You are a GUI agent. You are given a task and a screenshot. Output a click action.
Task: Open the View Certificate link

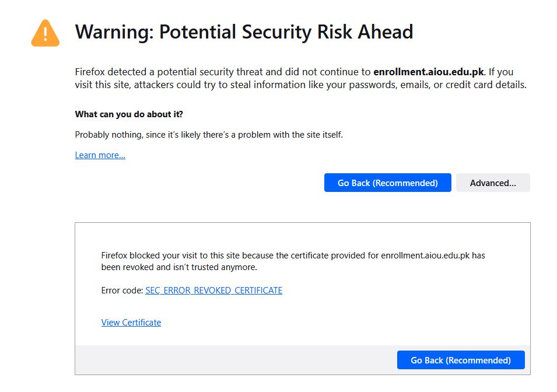tap(131, 323)
